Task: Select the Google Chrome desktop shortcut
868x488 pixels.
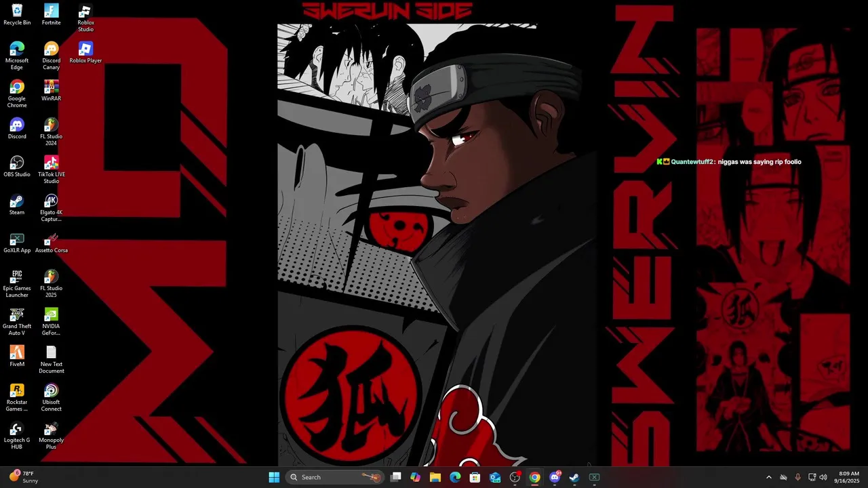Action: pyautogui.click(x=17, y=94)
